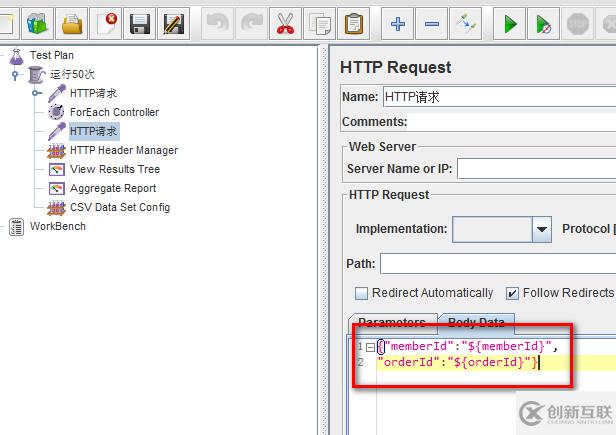Click into the Comments field

[x=512, y=122]
